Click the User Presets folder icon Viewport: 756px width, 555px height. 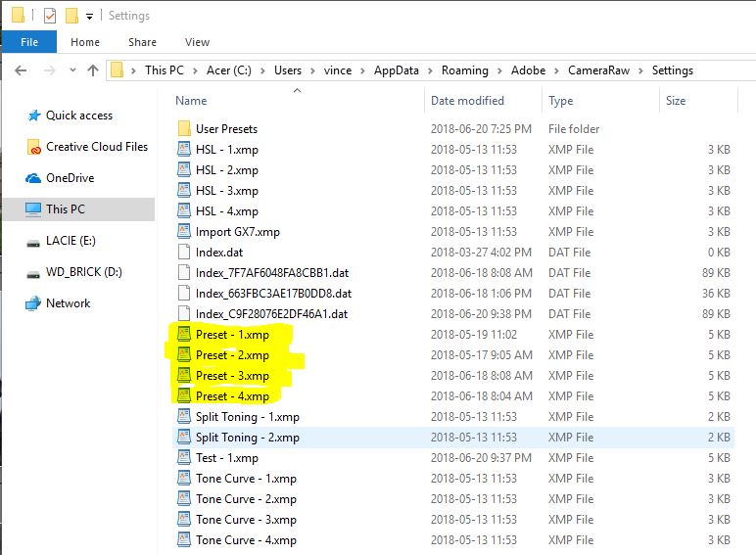click(x=184, y=128)
